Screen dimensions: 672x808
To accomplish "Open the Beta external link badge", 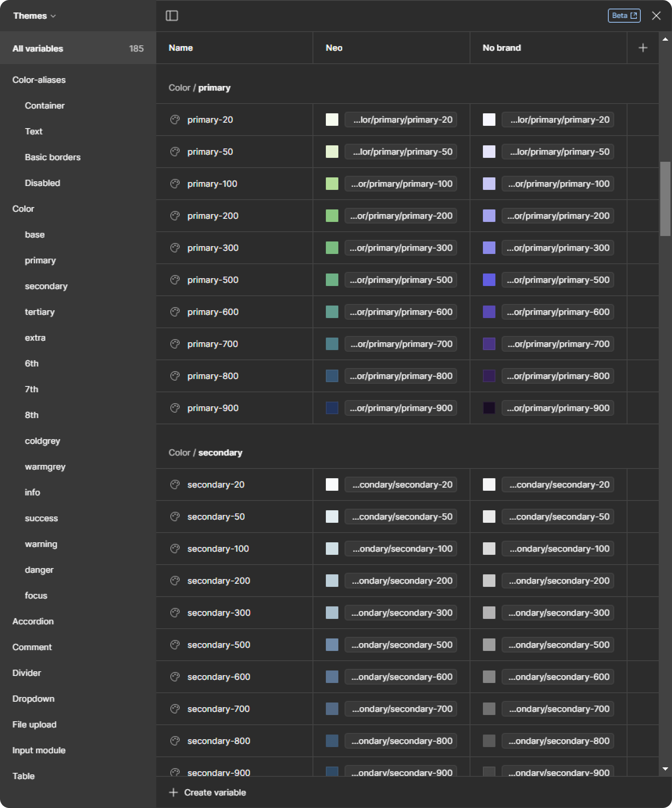I will click(x=624, y=16).
